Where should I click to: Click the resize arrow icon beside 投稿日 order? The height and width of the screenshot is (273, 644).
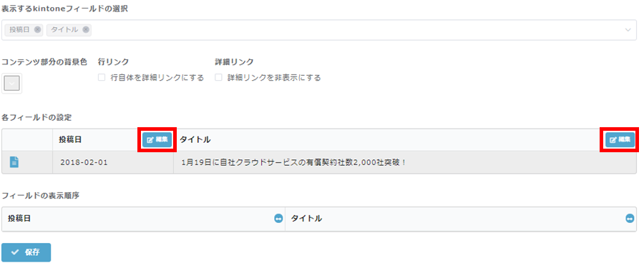tap(278, 219)
